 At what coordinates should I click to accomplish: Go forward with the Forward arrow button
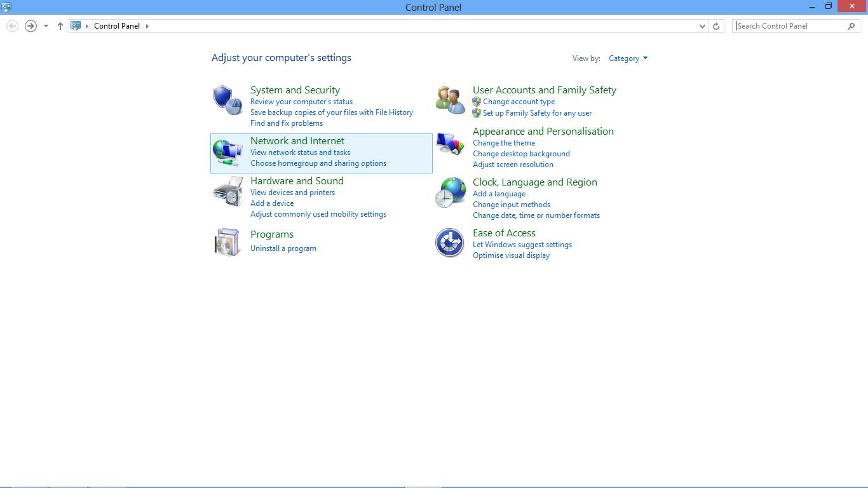coord(31,26)
